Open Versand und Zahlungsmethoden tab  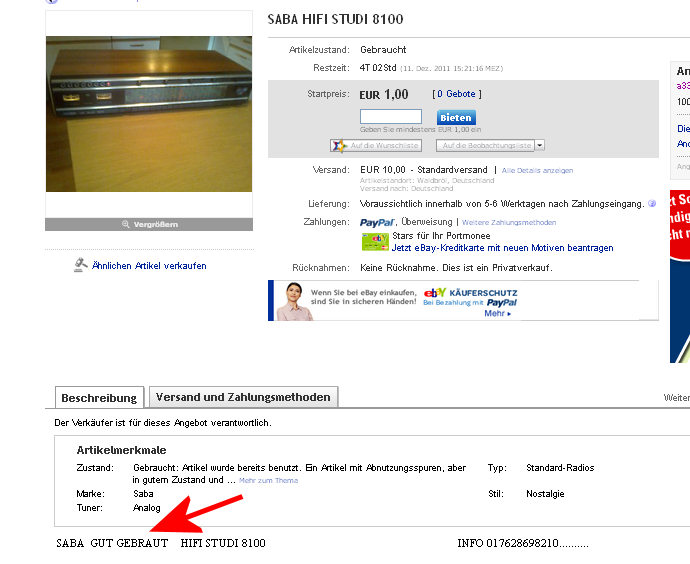pos(243,397)
